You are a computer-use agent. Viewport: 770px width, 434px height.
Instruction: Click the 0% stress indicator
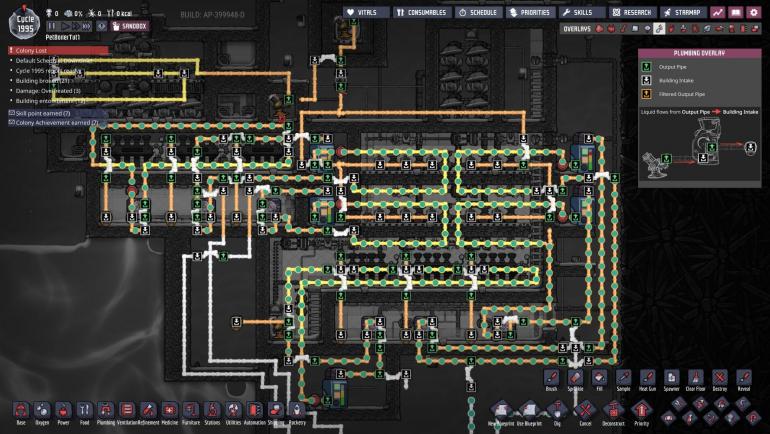coord(72,13)
